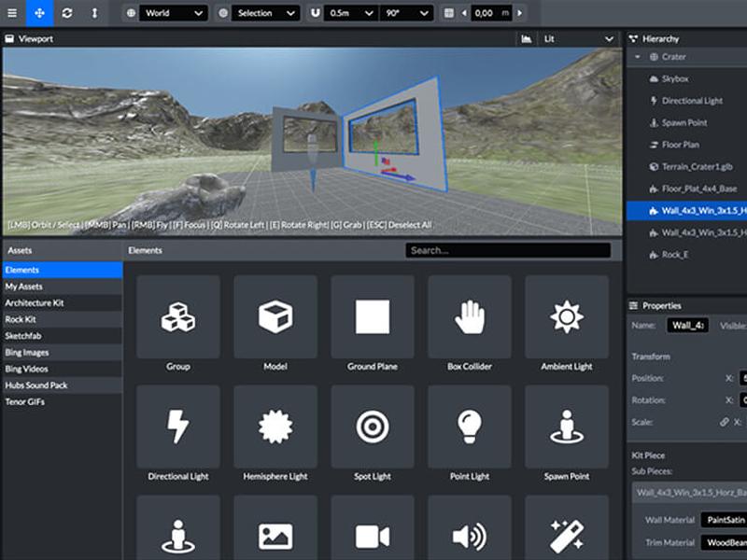Add a Spawn Point element

(566, 427)
